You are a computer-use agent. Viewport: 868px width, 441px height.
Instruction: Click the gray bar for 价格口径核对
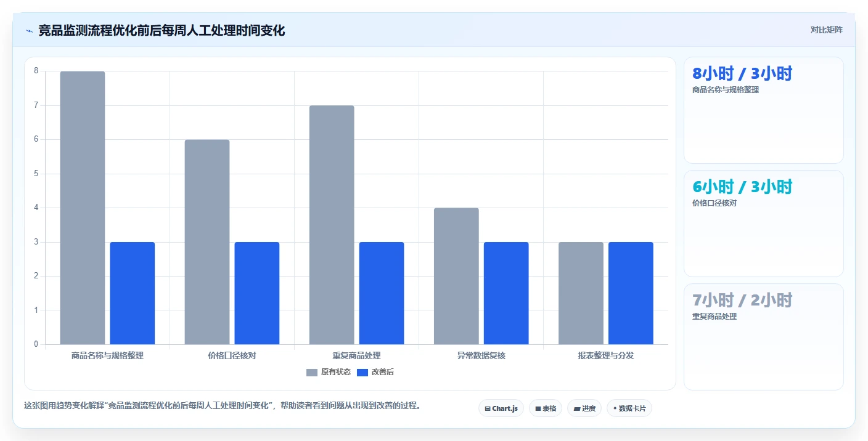[207, 242]
